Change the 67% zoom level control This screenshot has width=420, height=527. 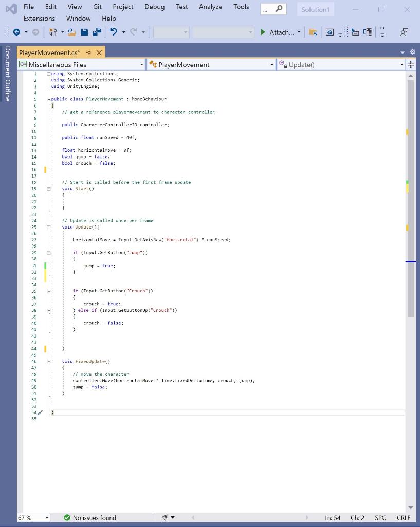click(x=33, y=518)
